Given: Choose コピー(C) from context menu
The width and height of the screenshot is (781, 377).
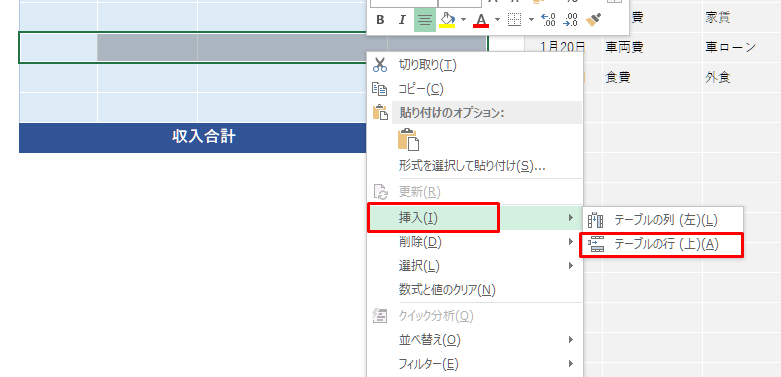Looking at the screenshot, I should coord(475,89).
